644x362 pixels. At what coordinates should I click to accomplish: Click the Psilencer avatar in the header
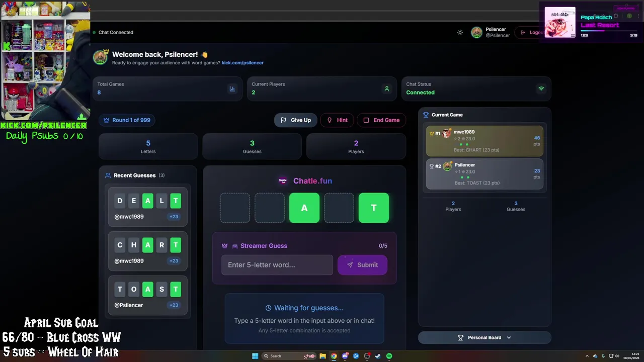[476, 32]
